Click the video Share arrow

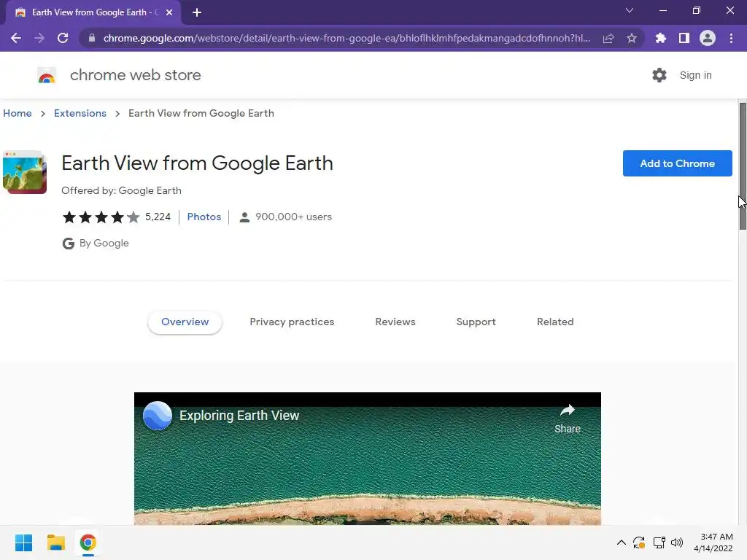tap(568, 418)
